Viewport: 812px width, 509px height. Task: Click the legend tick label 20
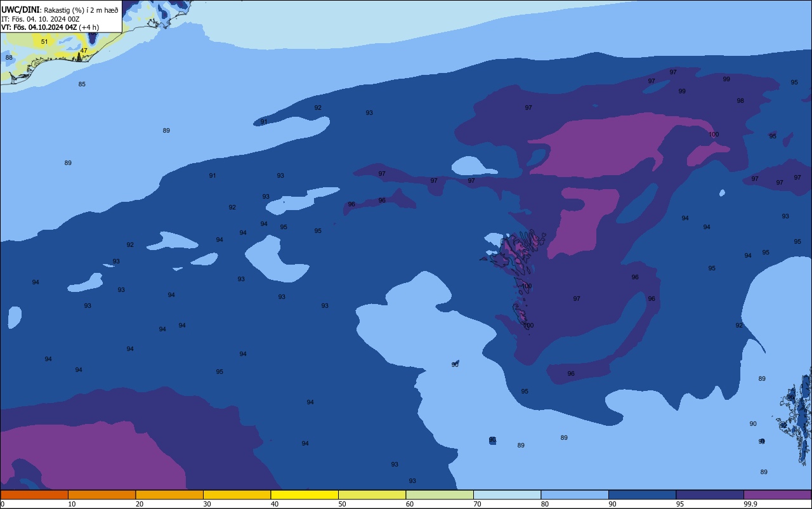[140, 504]
